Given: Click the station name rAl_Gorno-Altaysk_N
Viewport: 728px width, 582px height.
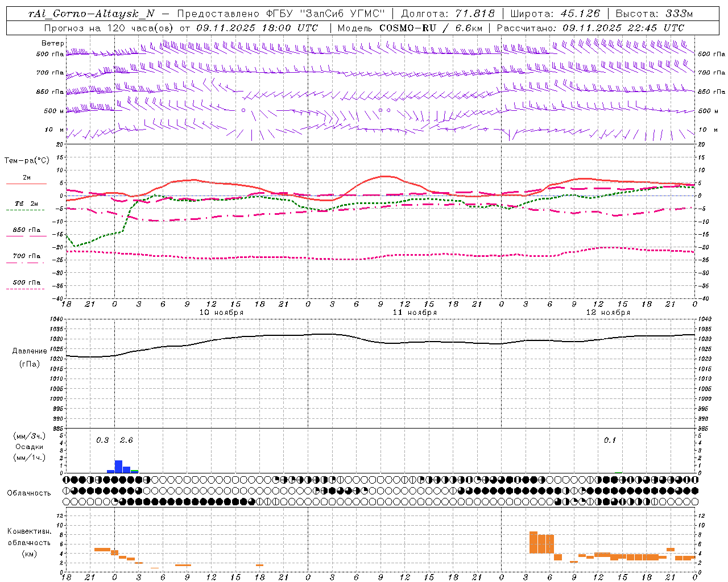Looking at the screenshot, I should point(91,14).
